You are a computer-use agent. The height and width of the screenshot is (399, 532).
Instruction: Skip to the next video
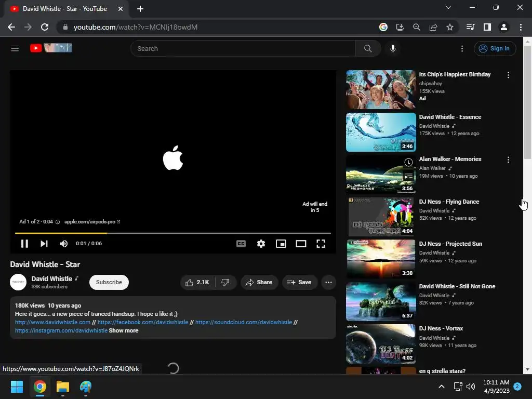click(x=44, y=244)
